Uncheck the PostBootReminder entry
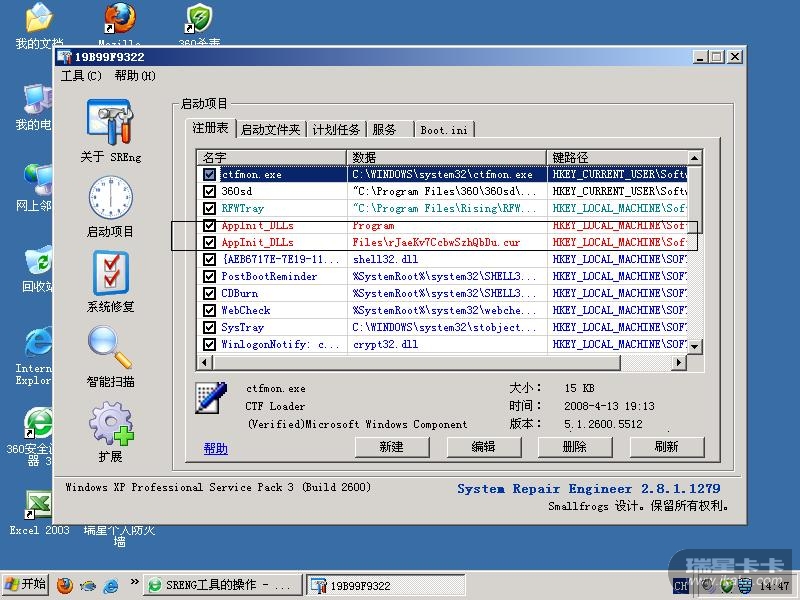The height and width of the screenshot is (600, 800). tap(209, 277)
